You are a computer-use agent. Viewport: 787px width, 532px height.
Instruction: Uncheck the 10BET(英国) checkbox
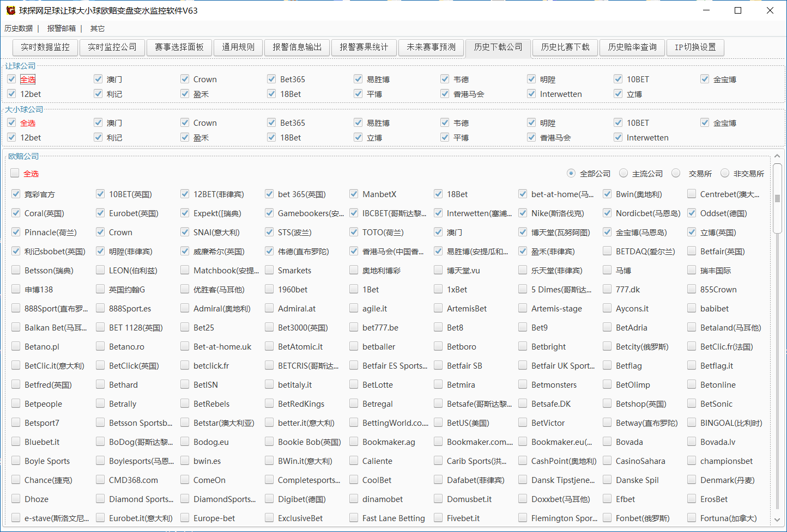tap(100, 194)
